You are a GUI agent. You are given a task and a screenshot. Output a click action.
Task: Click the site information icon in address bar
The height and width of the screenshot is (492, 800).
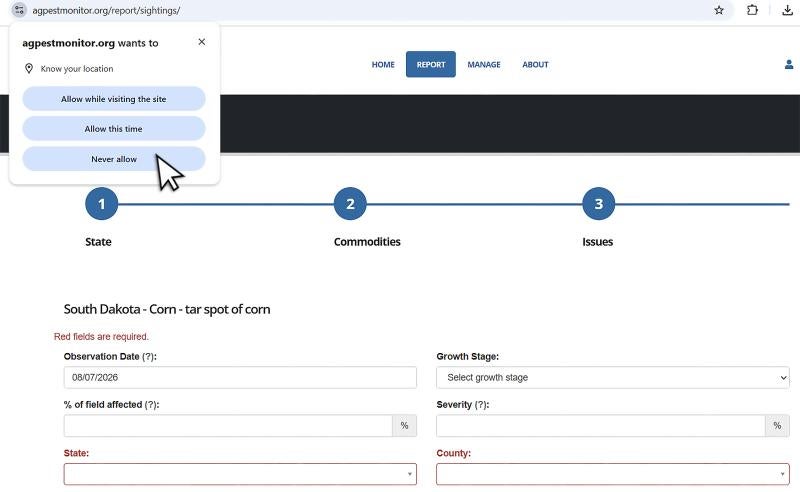point(19,10)
